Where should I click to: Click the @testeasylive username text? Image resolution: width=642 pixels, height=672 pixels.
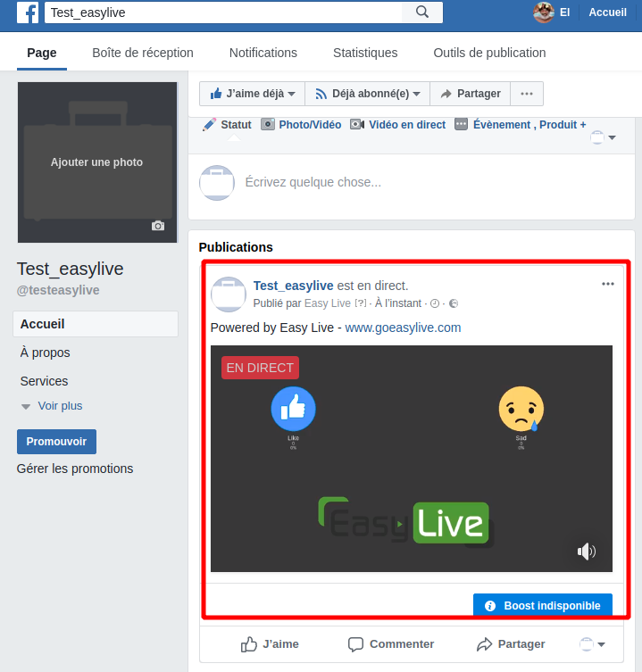58,290
